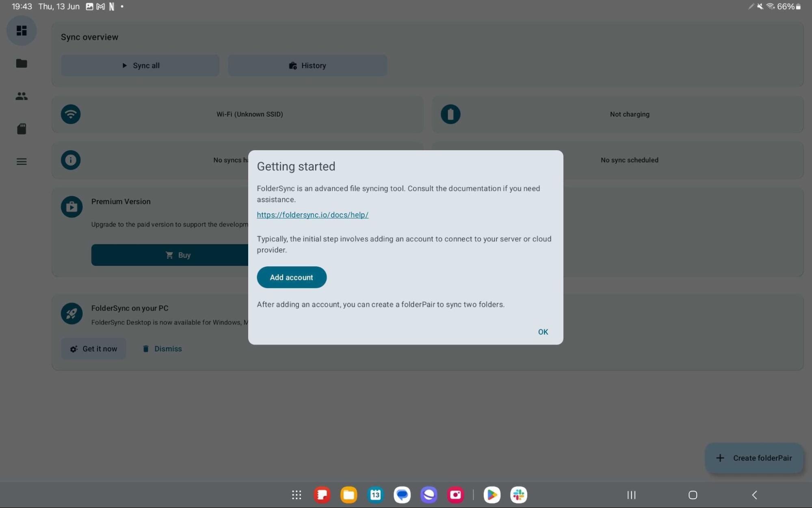Click the battery 66% indicator
The image size is (812, 508).
[x=789, y=6]
